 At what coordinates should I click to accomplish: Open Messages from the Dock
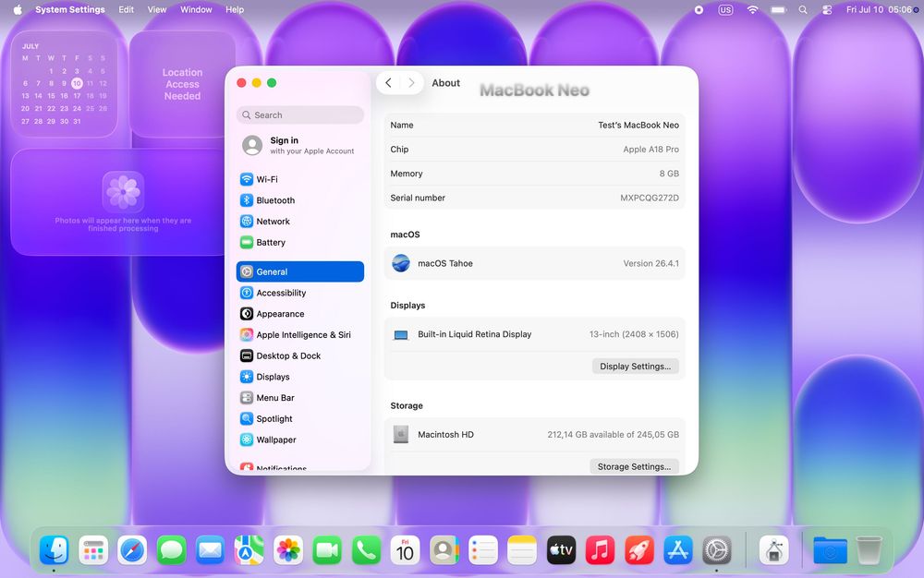click(x=172, y=551)
